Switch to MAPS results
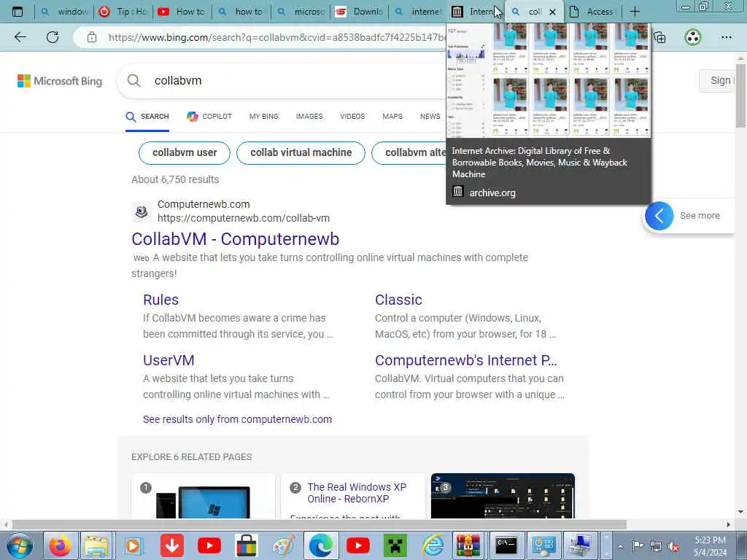This screenshot has height=560, width=747. click(x=392, y=117)
